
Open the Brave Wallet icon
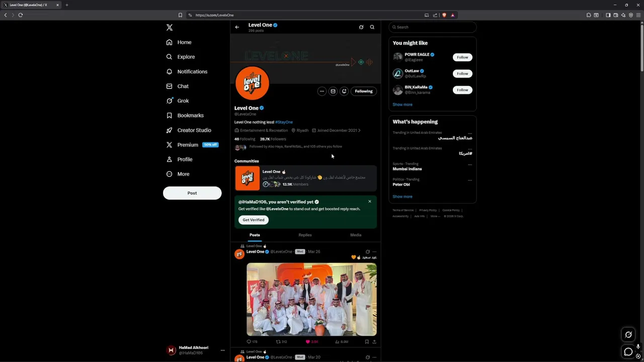(616, 15)
